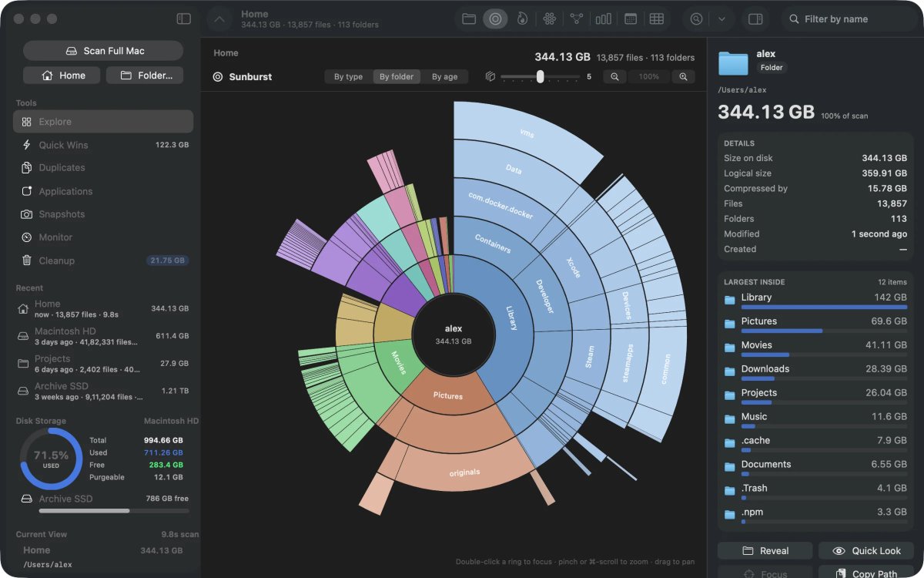Group sunburst By folder
Image resolution: width=924 pixels, height=578 pixels.
(x=397, y=76)
